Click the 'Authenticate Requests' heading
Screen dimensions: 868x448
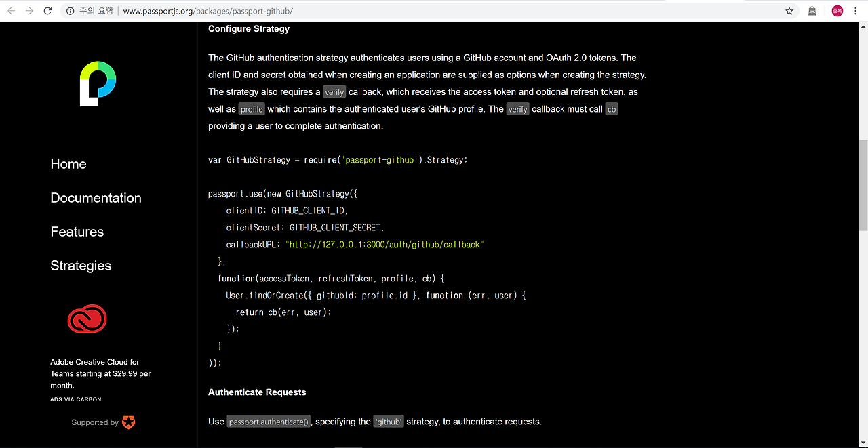pos(257,392)
